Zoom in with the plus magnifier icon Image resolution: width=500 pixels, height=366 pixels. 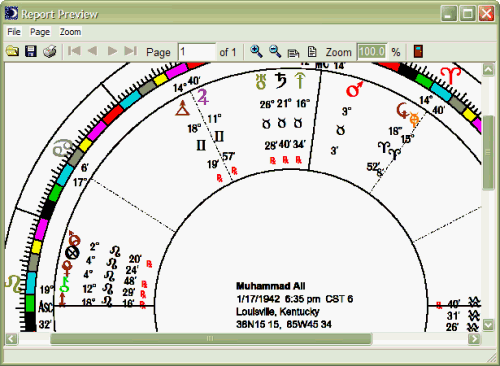point(256,52)
